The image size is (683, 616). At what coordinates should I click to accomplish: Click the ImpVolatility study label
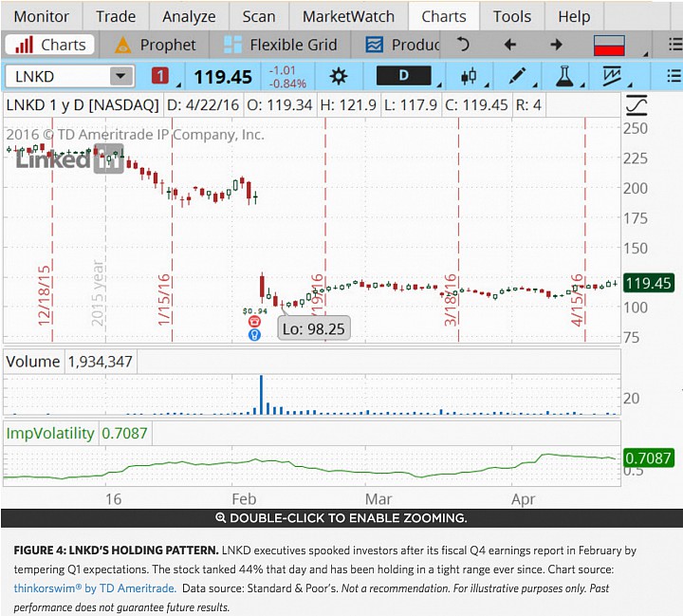pyautogui.click(x=50, y=433)
